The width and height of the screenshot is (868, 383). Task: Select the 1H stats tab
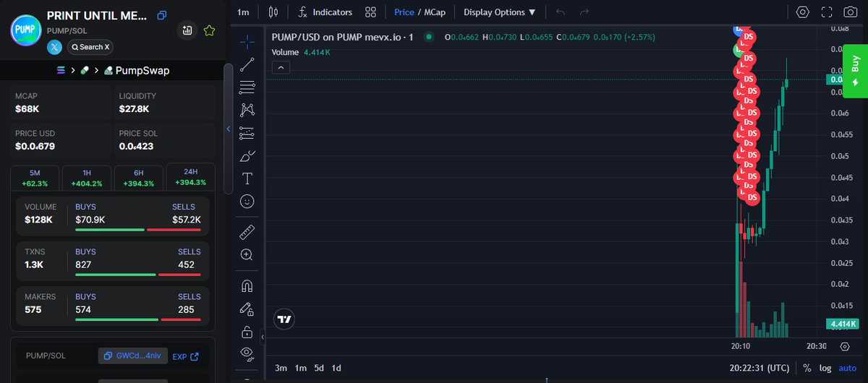click(87, 178)
